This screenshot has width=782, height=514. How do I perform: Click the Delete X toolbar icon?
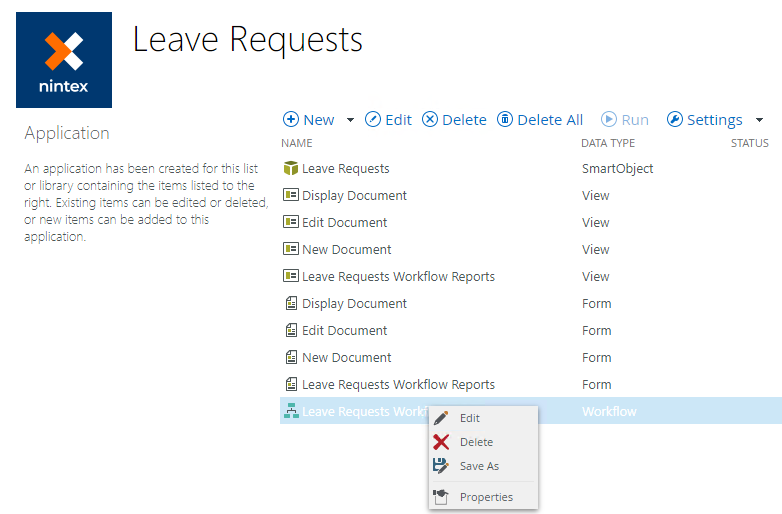pyautogui.click(x=430, y=119)
